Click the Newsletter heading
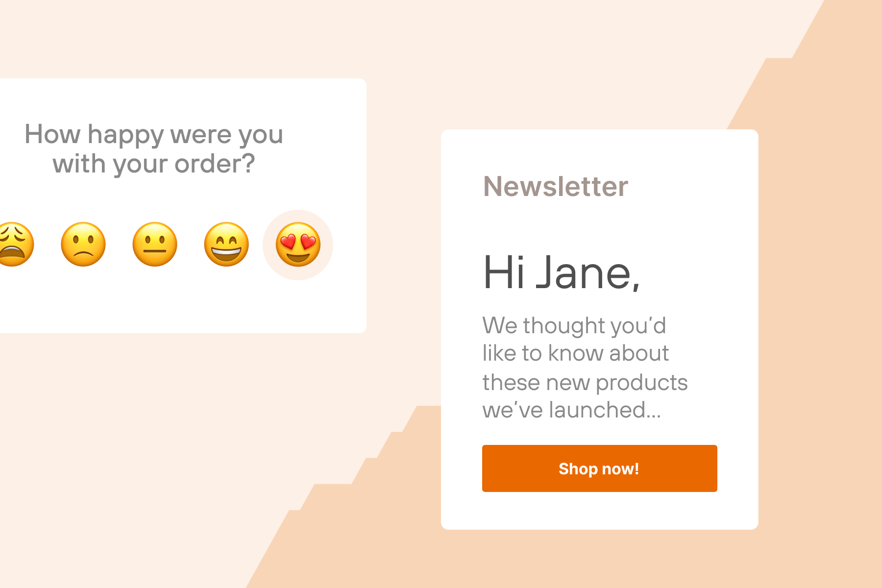 point(555,187)
